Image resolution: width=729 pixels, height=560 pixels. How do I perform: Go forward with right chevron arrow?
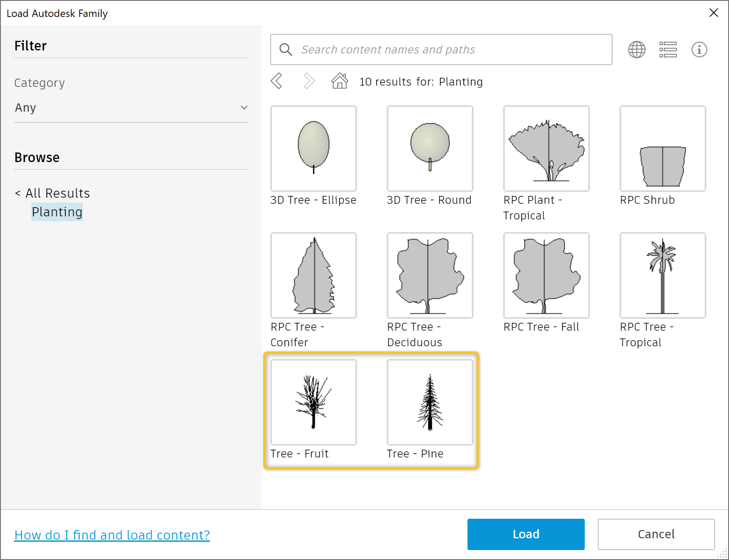(308, 81)
